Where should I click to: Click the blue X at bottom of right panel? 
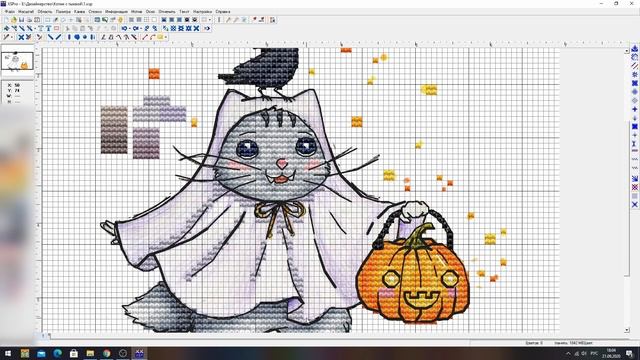[x=635, y=204]
